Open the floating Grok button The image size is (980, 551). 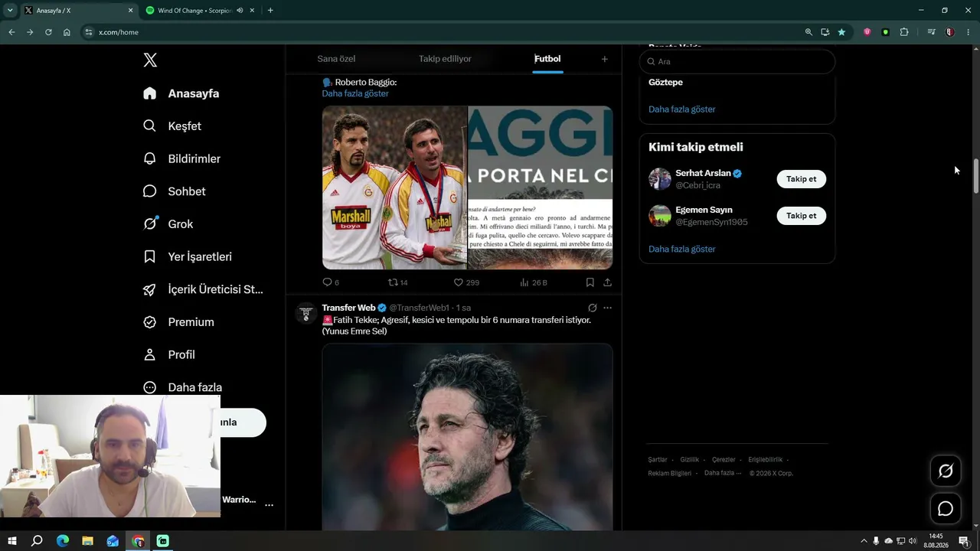pos(946,471)
